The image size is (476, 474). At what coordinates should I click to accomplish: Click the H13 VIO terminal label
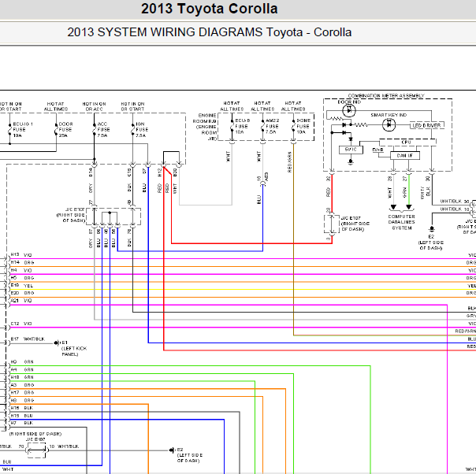tap(21, 255)
